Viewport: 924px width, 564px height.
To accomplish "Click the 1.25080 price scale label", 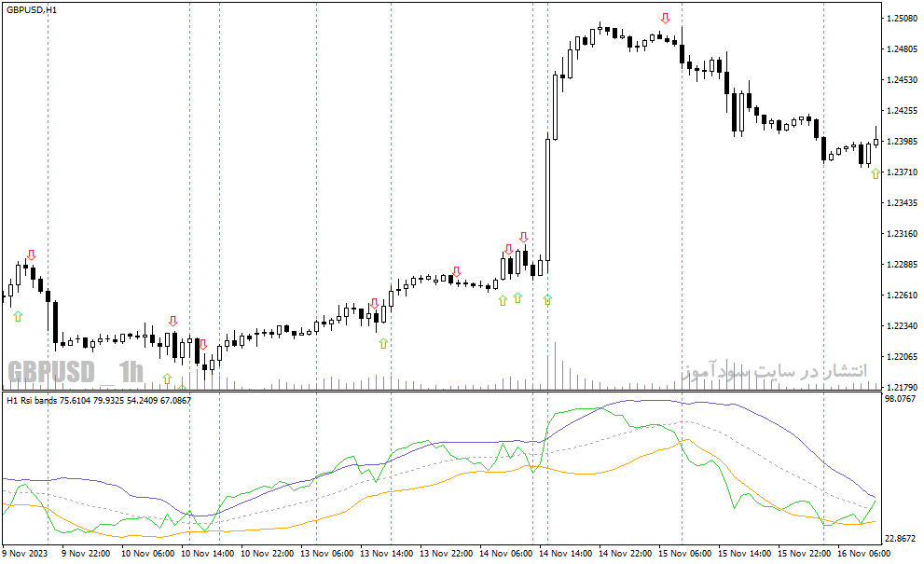I will coord(902,19).
